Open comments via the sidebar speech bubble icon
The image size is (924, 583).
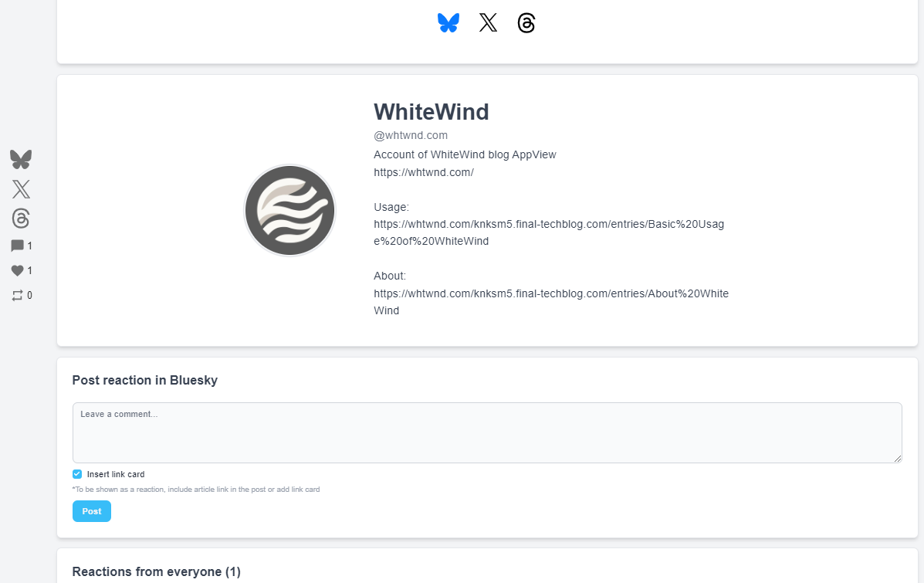[x=18, y=246]
